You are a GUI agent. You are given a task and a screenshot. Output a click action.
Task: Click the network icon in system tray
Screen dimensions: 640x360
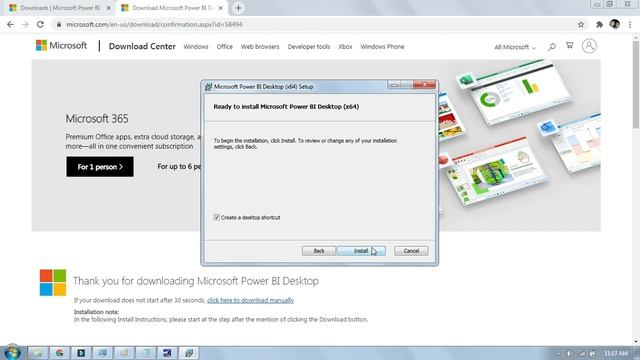coord(581,353)
